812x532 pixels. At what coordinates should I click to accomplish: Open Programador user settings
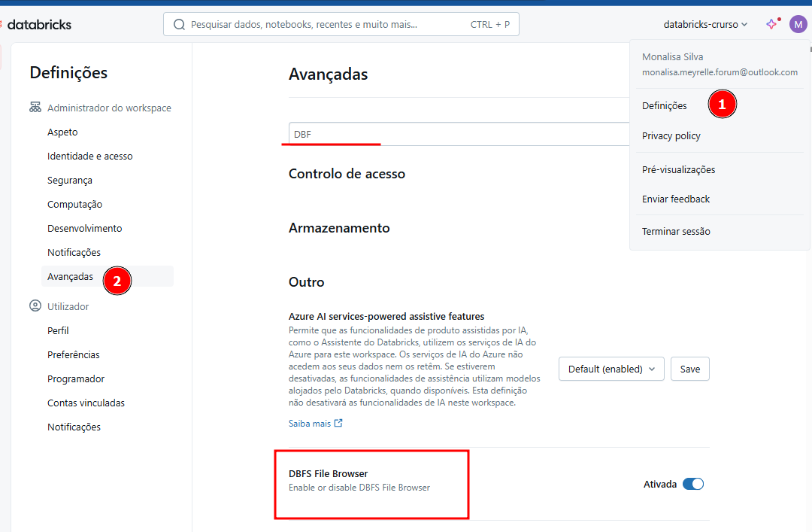coord(76,378)
